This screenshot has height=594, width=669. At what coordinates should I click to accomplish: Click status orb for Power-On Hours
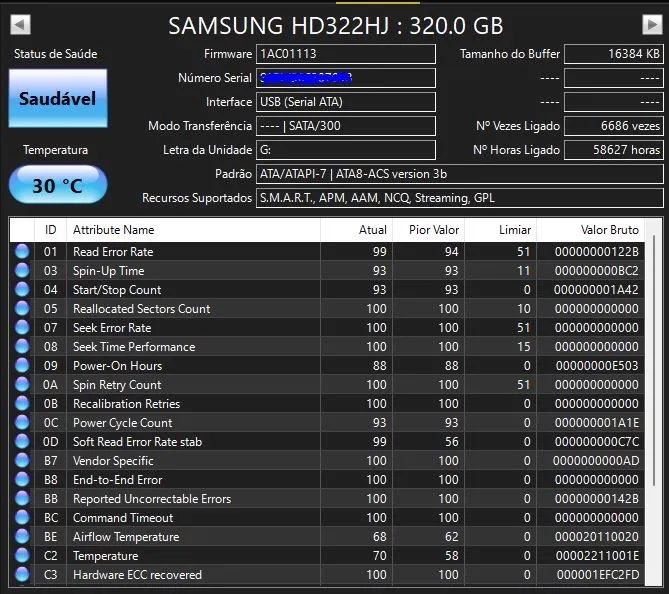[x=22, y=365]
